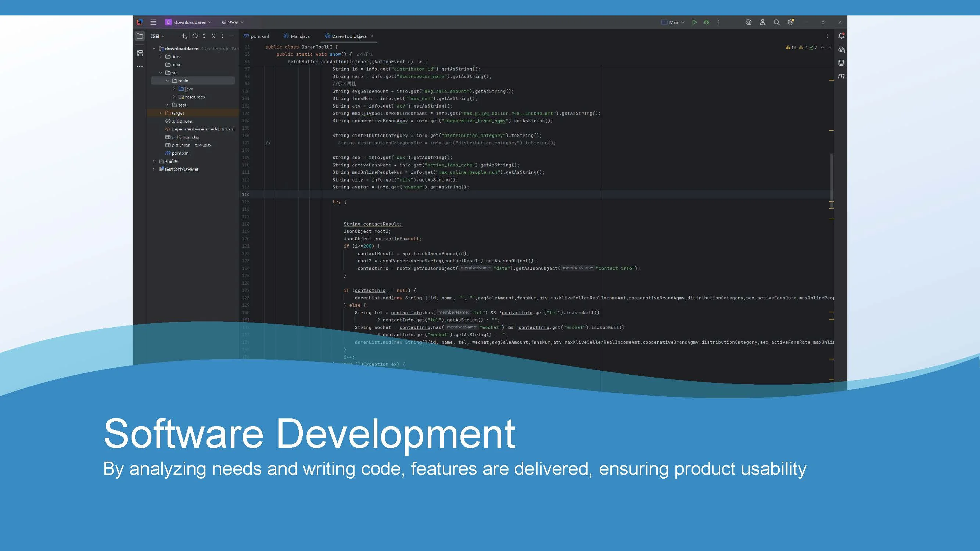Open IDE settings gear icon
The image size is (980, 551).
click(x=790, y=22)
